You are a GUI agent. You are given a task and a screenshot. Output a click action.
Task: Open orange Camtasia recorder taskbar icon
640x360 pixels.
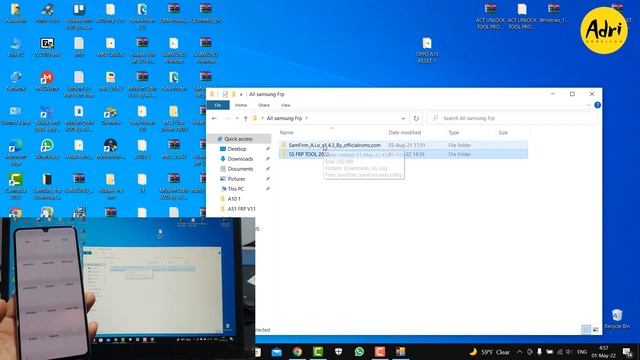pos(380,351)
